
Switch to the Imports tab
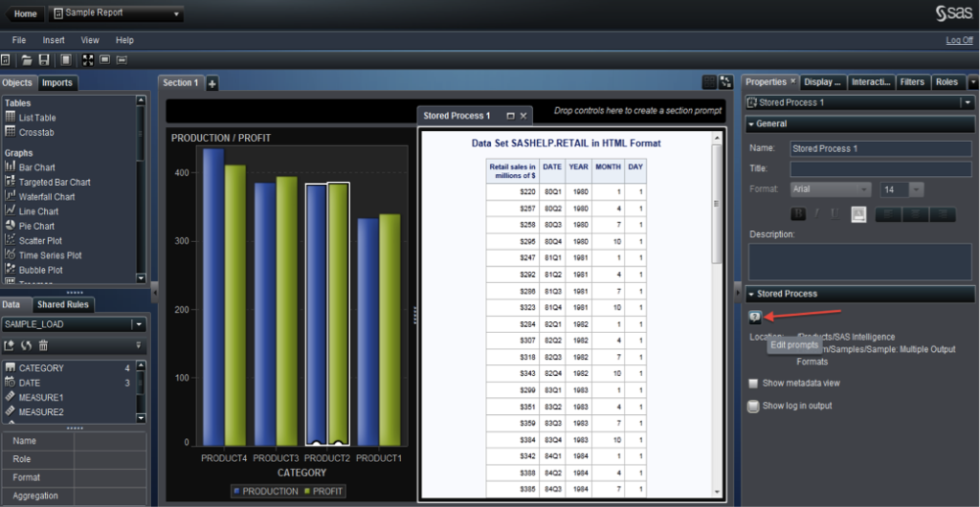56,82
